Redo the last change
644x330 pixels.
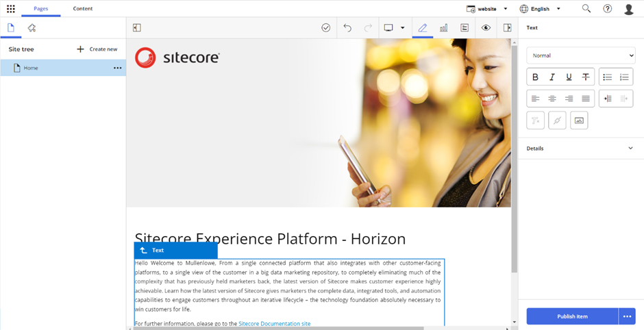[368, 28]
